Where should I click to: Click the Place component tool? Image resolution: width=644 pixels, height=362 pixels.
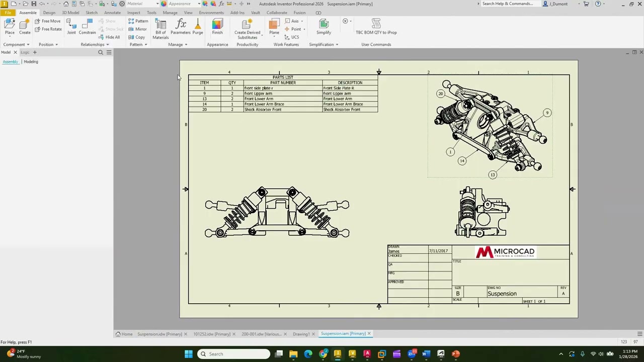coord(10,27)
